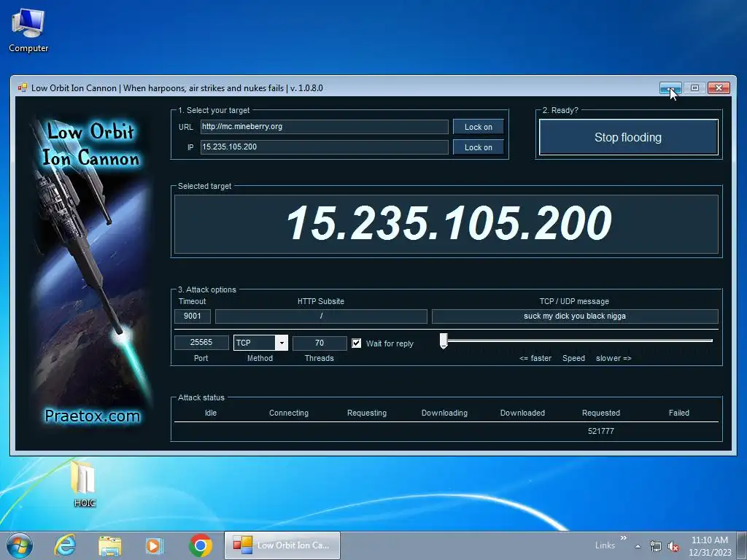Click the LOIC window title bar icon

click(22, 87)
